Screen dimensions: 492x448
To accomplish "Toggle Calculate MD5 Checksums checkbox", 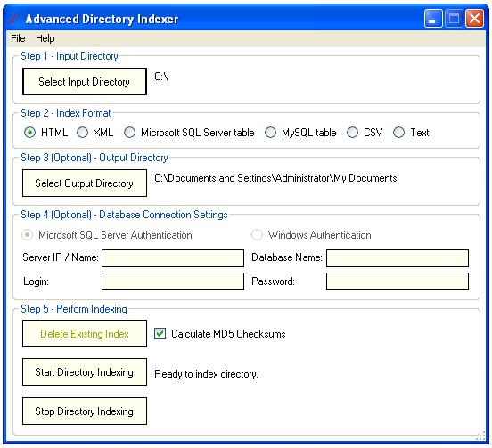I will click(160, 334).
